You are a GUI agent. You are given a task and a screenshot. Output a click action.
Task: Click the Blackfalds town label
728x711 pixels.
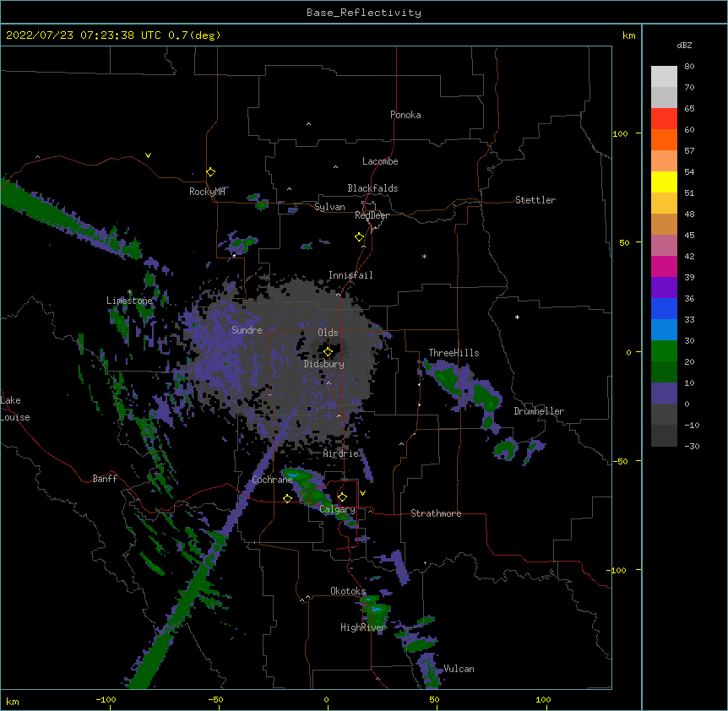[372, 188]
